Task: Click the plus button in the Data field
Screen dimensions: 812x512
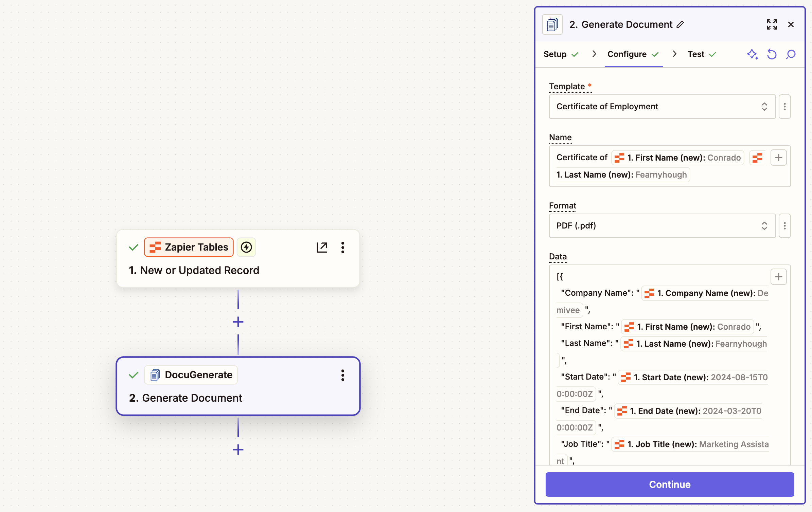Action: pos(778,277)
